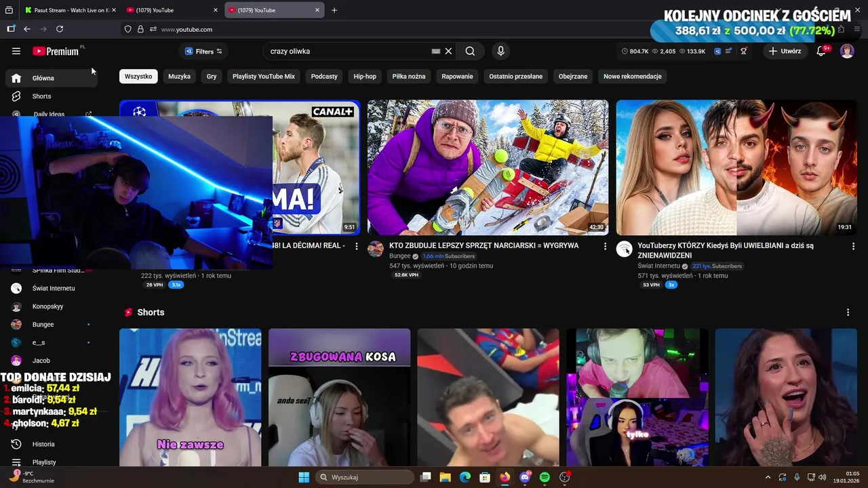Click the Wyszukaj taskbar search box
Image resolution: width=868 pixels, height=488 pixels.
click(363, 477)
